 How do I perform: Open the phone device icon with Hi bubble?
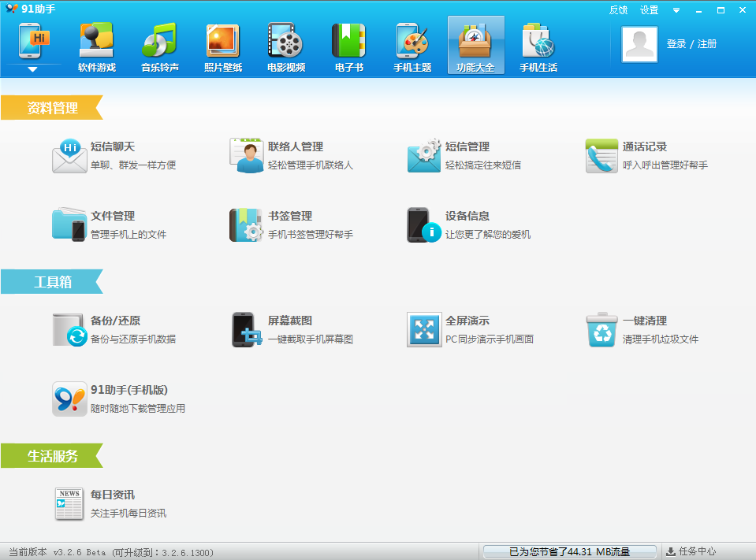(34, 40)
